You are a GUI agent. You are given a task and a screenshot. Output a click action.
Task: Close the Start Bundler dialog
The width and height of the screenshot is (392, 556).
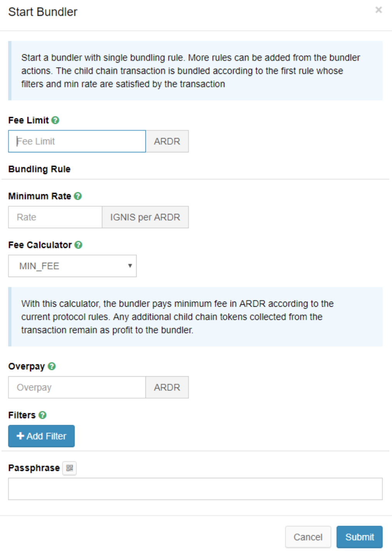coord(379,10)
